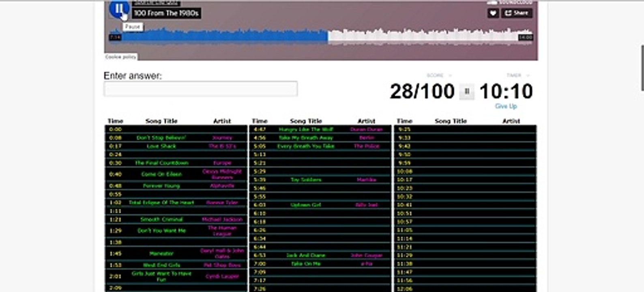
Task: Select the Take My Breath Away song title
Action: (306, 138)
